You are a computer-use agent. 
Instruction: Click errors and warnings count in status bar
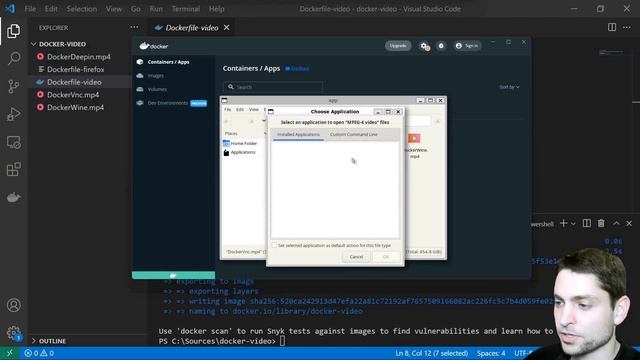[39, 353]
